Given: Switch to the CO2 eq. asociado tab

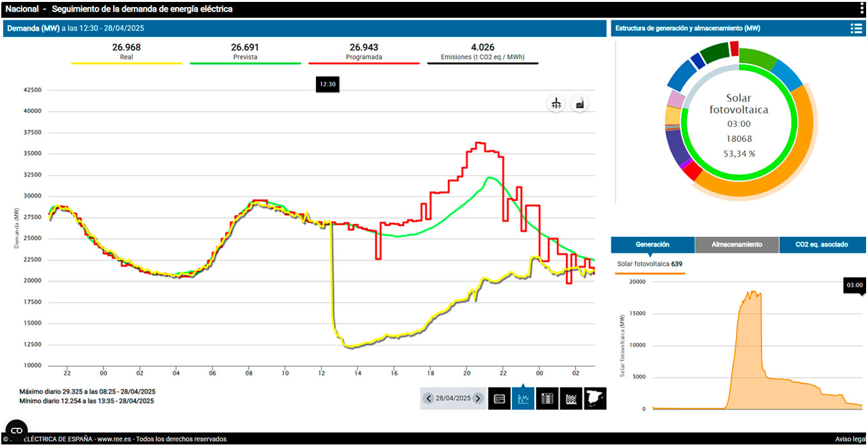Looking at the screenshot, I should (822, 245).
